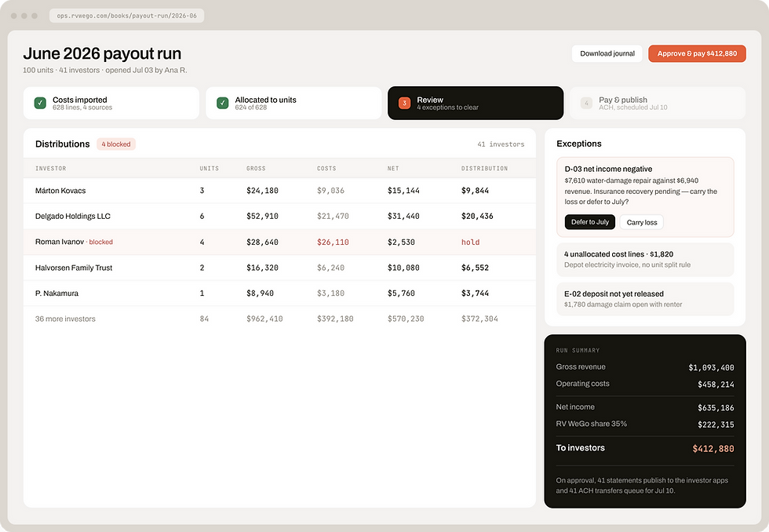769x532 pixels.
Task: Click the COSTS column header
Action: coord(326,168)
